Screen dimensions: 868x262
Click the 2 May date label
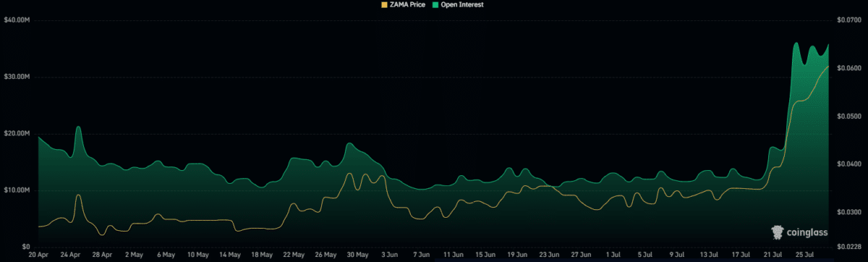coord(134,255)
